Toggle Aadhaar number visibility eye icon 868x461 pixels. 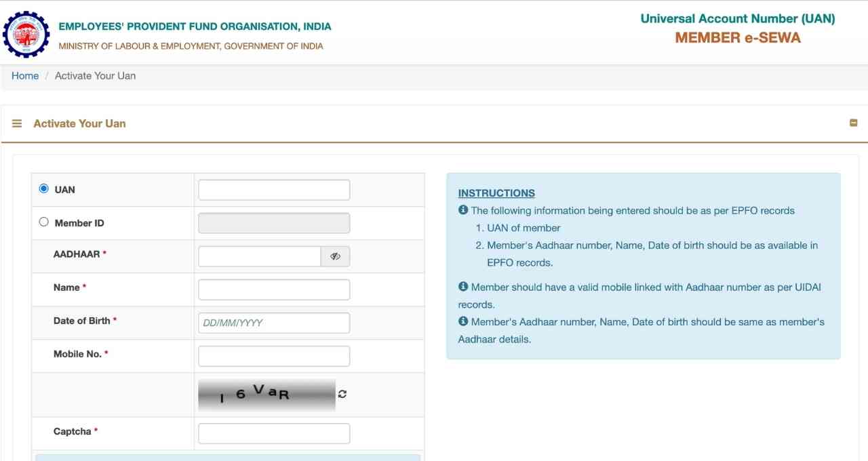(335, 256)
